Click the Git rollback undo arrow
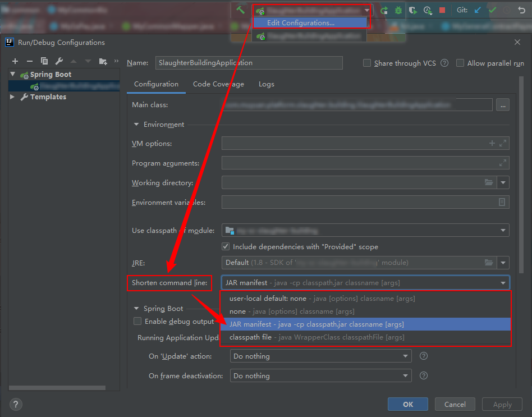Screen dimensions: 532x417 pos(521,10)
